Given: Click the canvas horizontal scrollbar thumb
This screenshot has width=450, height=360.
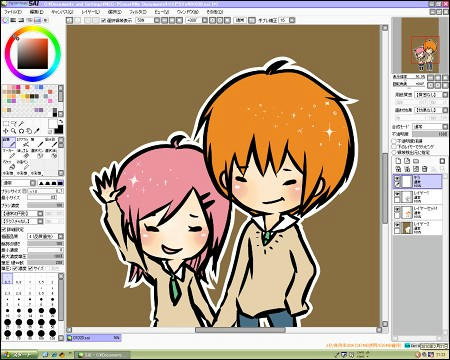Looking at the screenshot, I should click(240, 330).
